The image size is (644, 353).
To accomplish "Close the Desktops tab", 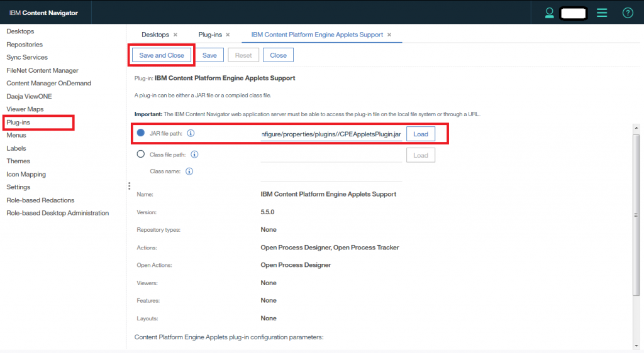I will coord(175,35).
